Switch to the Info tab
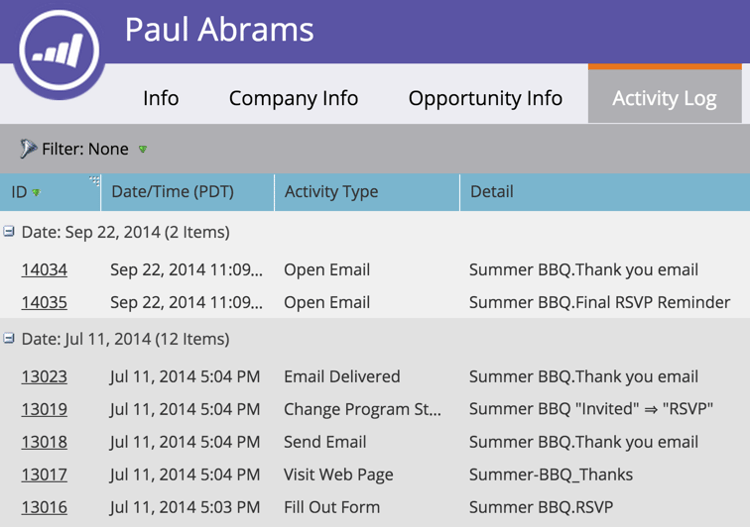Screen dimensions: 750x527 161,99
